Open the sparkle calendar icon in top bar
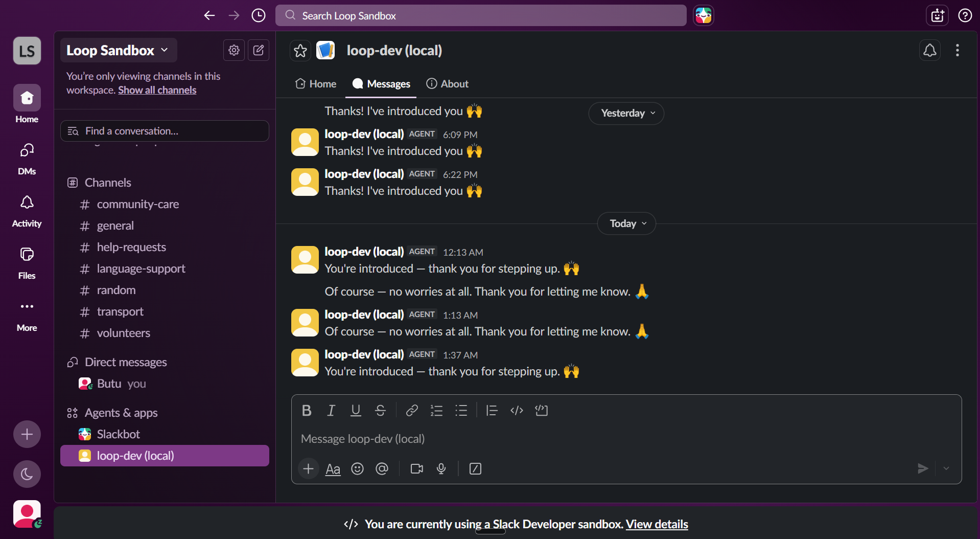Screen dimensions: 980x539 [937, 15]
